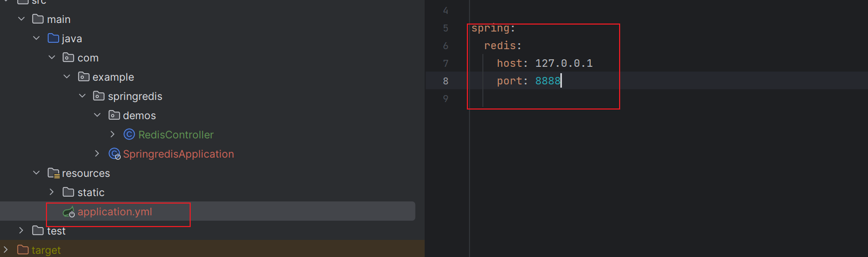868x257 pixels.
Task: Click the blue java source folder icon
Action: click(53, 38)
